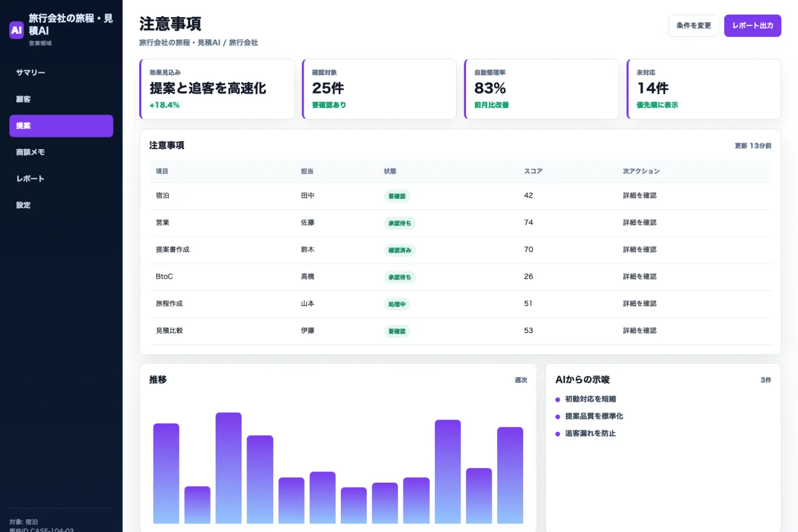Click the 要確認 badge in 見積比較 row
This screenshot has width=798, height=532.
coord(397,331)
